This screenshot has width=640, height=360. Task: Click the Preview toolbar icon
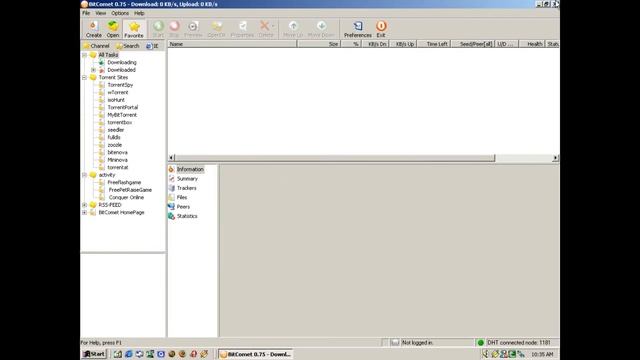point(193,29)
